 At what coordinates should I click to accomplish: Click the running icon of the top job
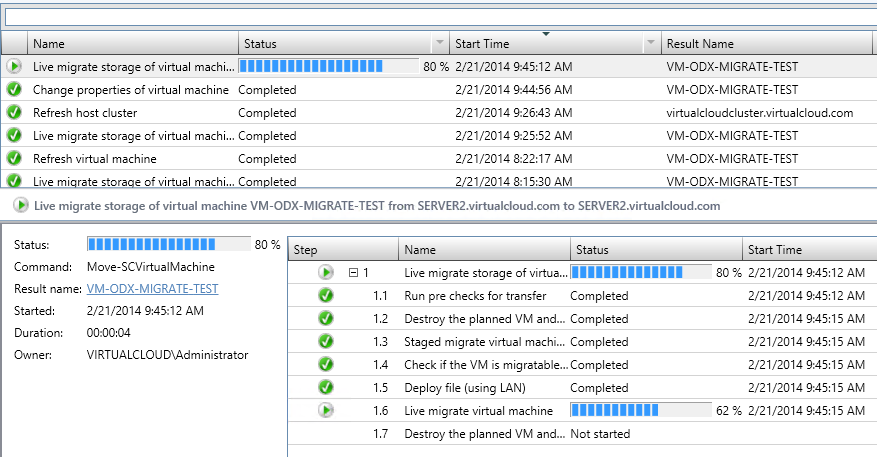click(13, 67)
